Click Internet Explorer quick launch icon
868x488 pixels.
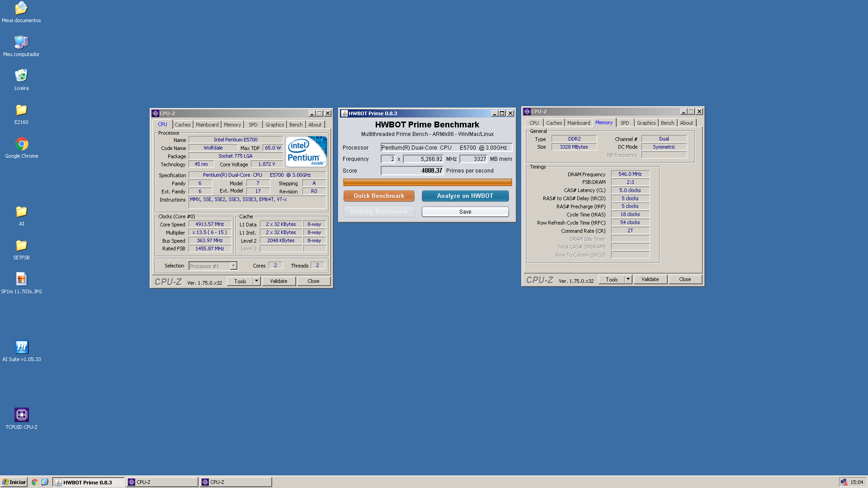point(45,482)
